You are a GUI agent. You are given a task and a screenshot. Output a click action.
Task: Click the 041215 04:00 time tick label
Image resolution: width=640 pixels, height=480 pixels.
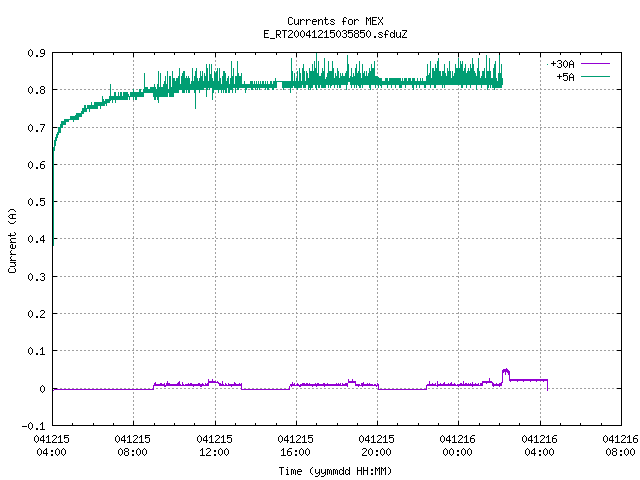51,446
